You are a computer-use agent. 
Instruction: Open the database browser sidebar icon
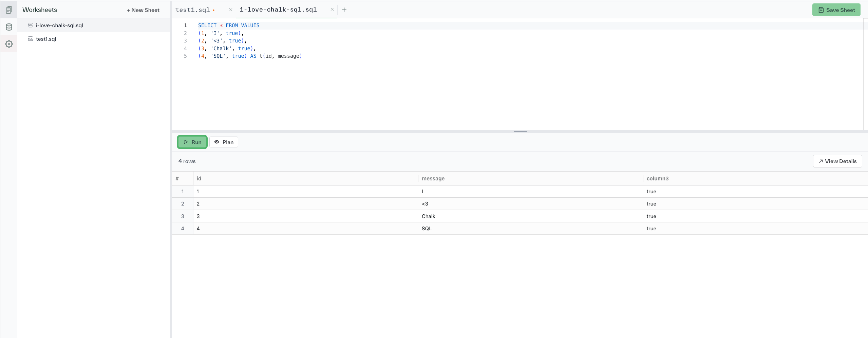(x=9, y=27)
